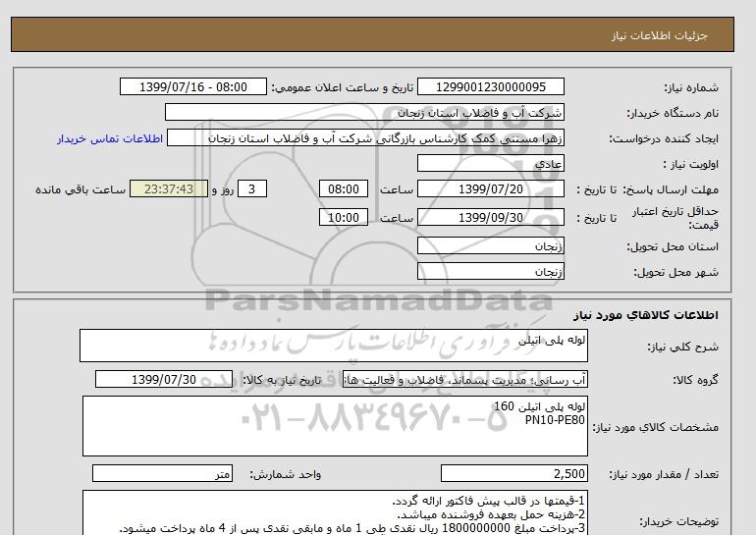Click the label گروه کالا

tap(695, 380)
